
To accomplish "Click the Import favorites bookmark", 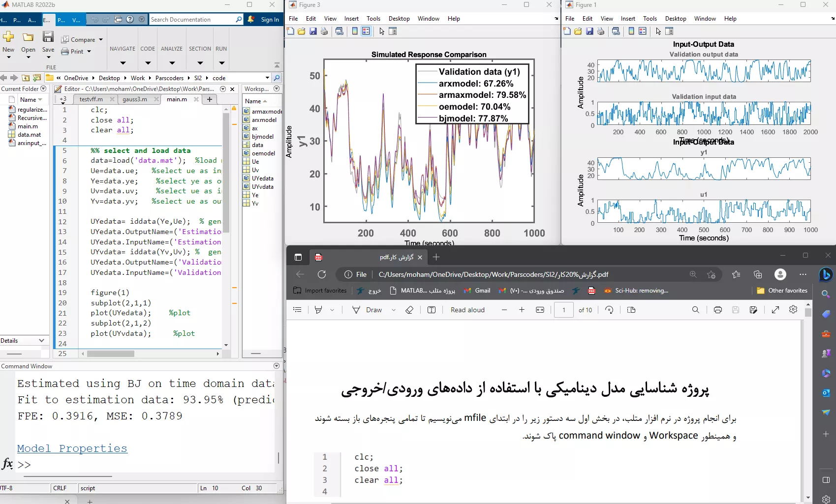I will [320, 291].
